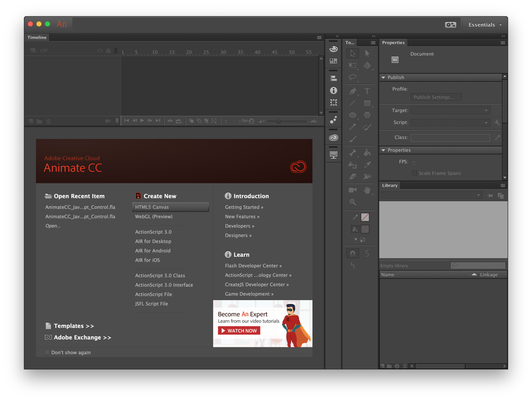
Task: Toggle outline view for all layers
Action: tap(116, 50)
